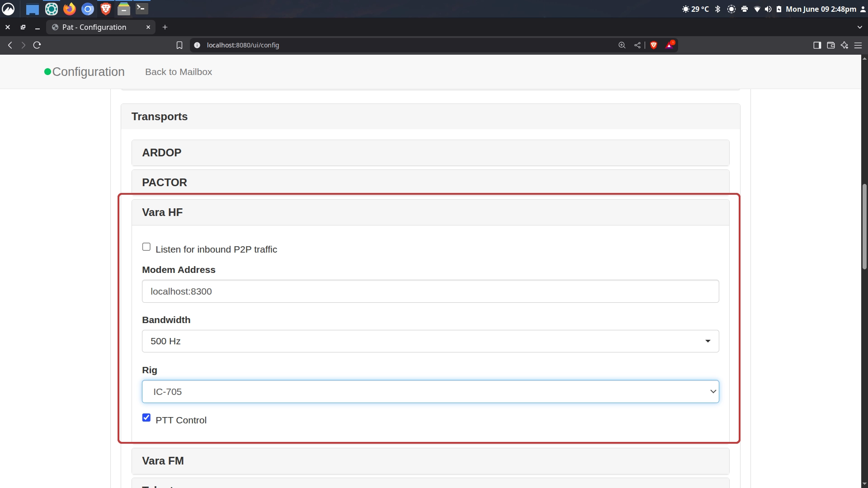This screenshot has width=868, height=488.
Task: Open the tab search chevron dropdown
Action: tap(859, 27)
